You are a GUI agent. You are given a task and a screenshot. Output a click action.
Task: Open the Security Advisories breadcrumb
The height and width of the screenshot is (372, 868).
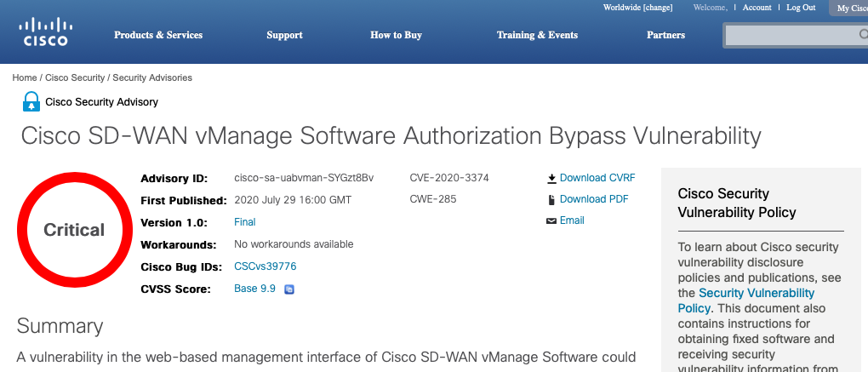(x=152, y=78)
